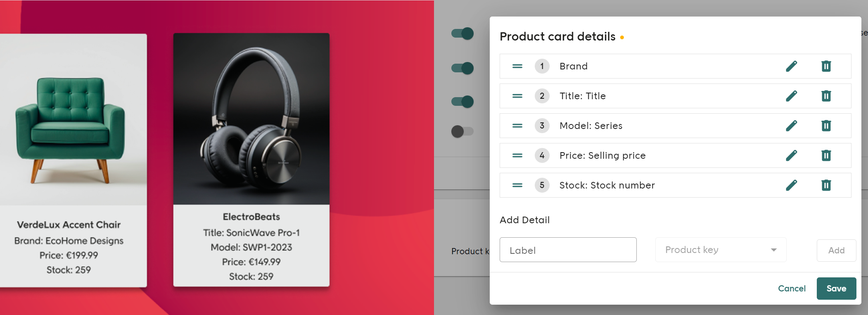This screenshot has height=315, width=868.
Task: Edit the Stock: Stock number detail
Action: coord(791,185)
